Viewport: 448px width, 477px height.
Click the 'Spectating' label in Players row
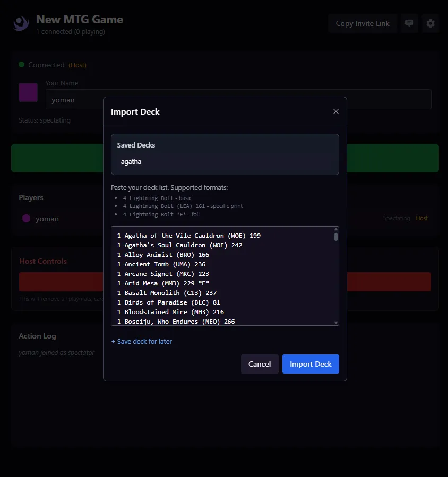tap(397, 218)
